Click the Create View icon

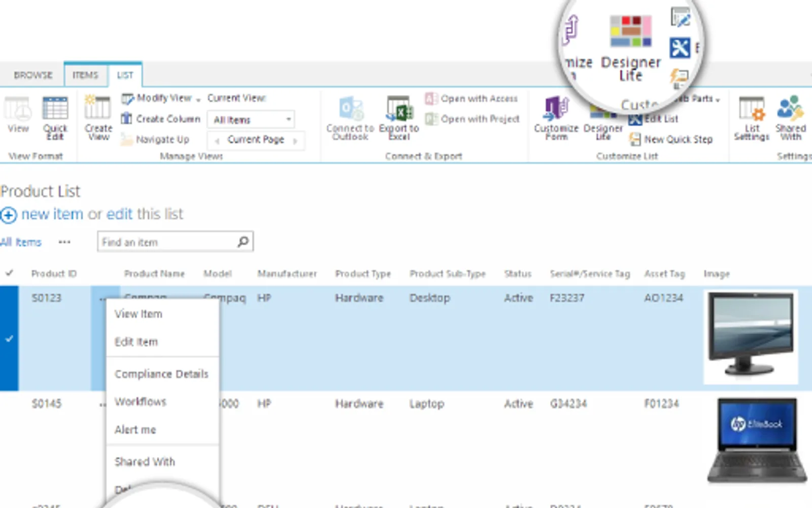(x=98, y=108)
